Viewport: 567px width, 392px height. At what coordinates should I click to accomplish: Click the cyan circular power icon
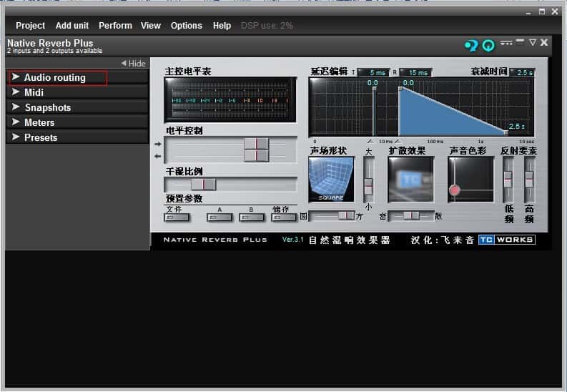click(488, 46)
